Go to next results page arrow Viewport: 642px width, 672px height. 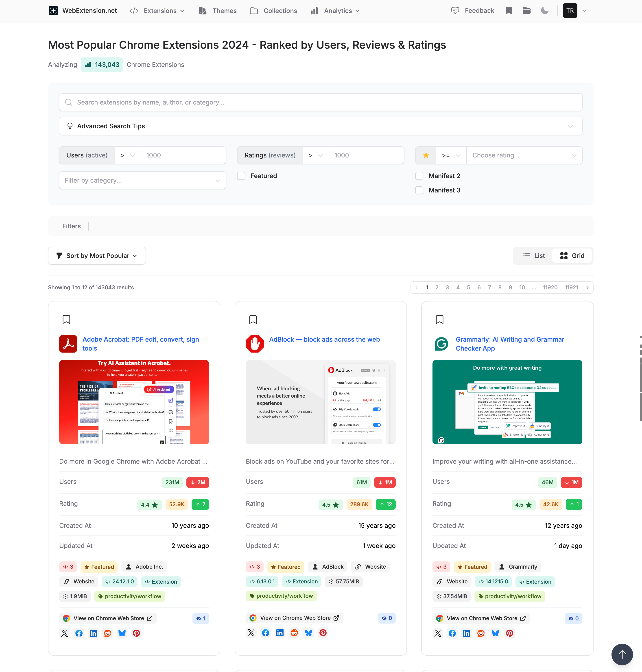(587, 287)
